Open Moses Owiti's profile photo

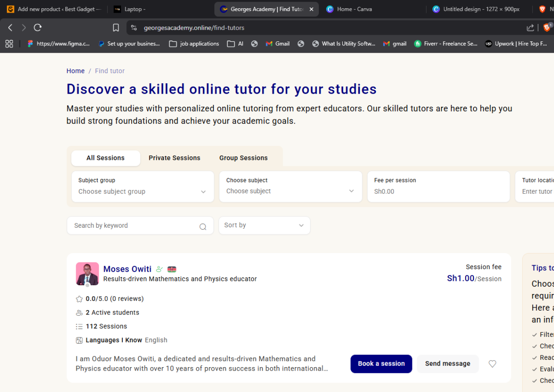[87, 274]
